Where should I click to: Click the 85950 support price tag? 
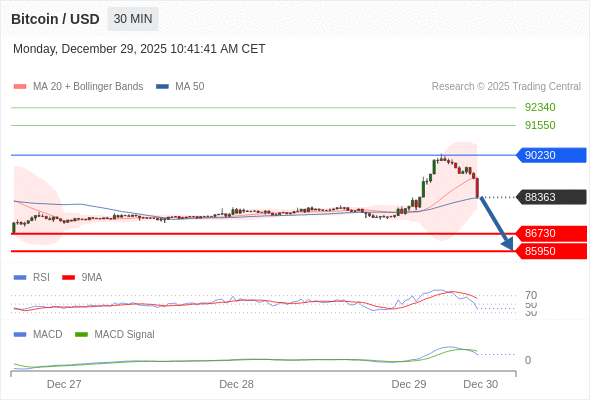click(x=551, y=251)
